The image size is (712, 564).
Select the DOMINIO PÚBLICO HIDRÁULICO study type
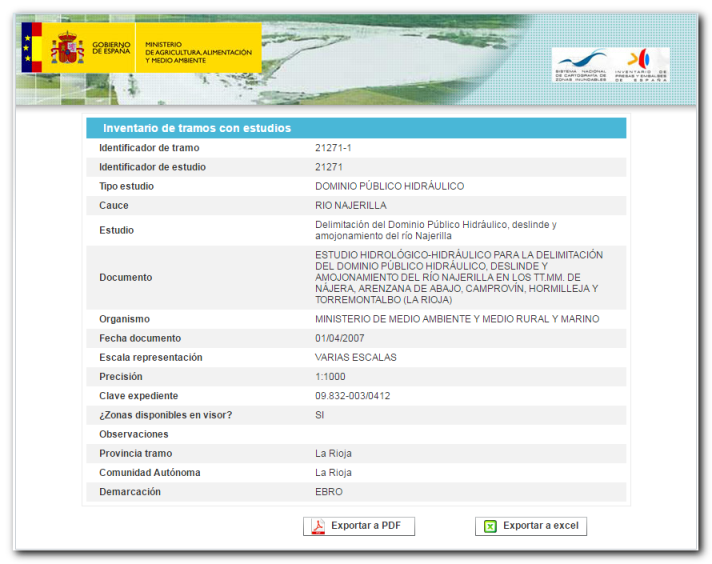click(389, 186)
